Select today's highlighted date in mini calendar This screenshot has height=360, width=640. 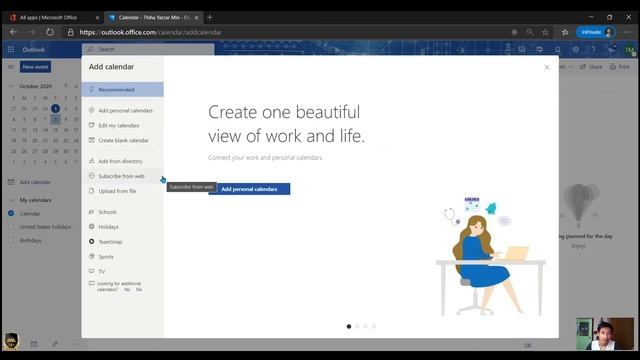pos(56,109)
